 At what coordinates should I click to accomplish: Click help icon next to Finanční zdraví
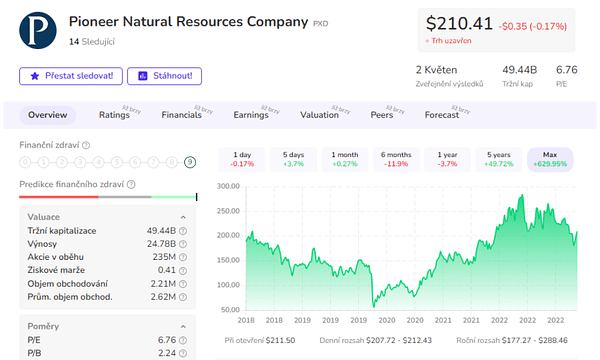tap(86, 145)
